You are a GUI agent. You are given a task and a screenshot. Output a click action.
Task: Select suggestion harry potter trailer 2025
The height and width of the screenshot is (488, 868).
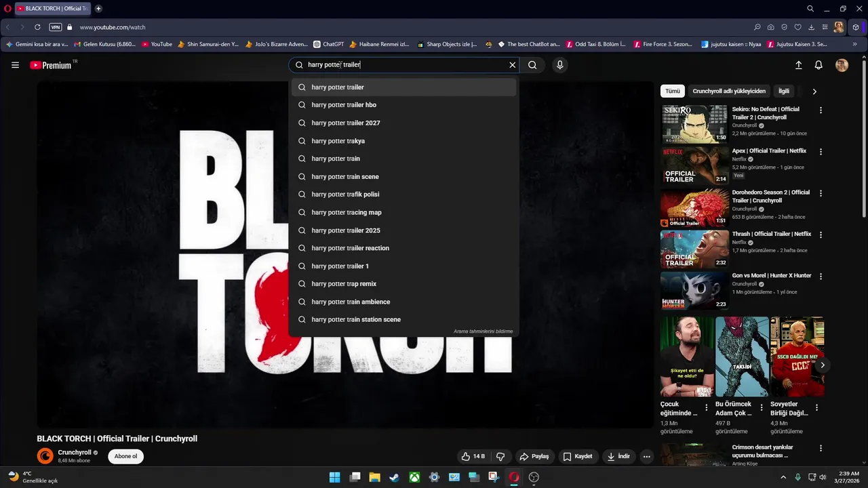point(404,230)
